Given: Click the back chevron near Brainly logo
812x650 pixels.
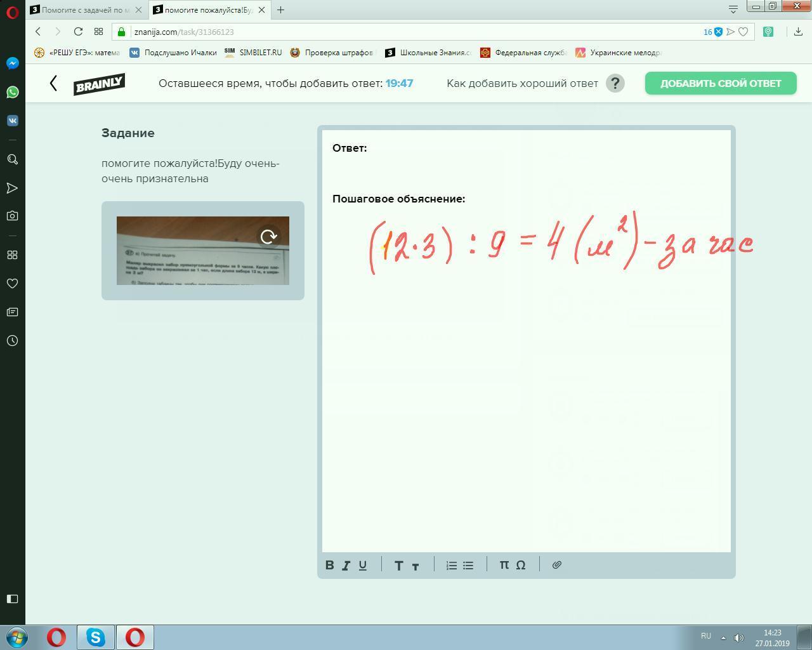Looking at the screenshot, I should [x=53, y=83].
